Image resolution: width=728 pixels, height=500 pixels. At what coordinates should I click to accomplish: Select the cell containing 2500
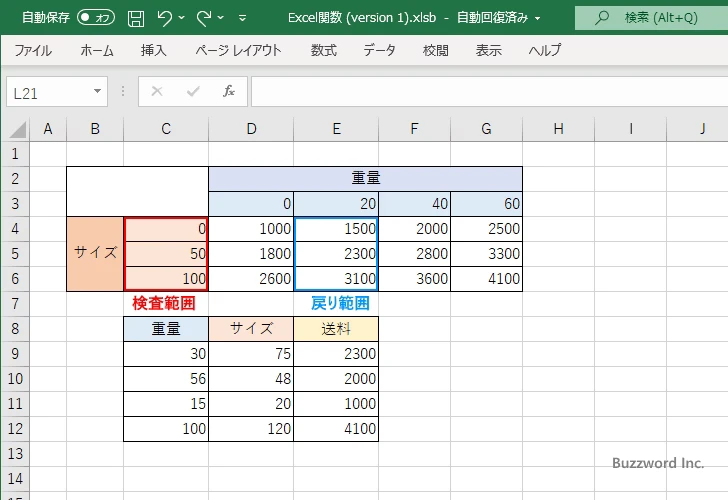click(x=487, y=229)
